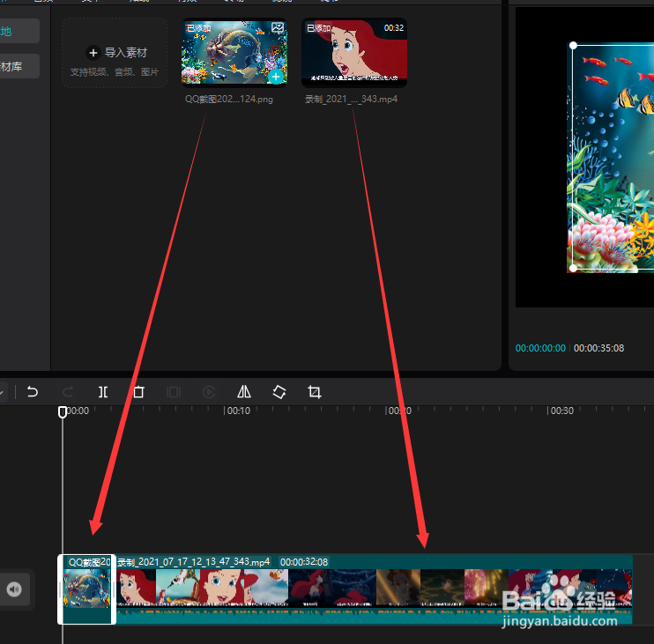Screen dimensions: 654x644
Task: Select the QQ截图 clip on timeline
Action: tap(86, 589)
